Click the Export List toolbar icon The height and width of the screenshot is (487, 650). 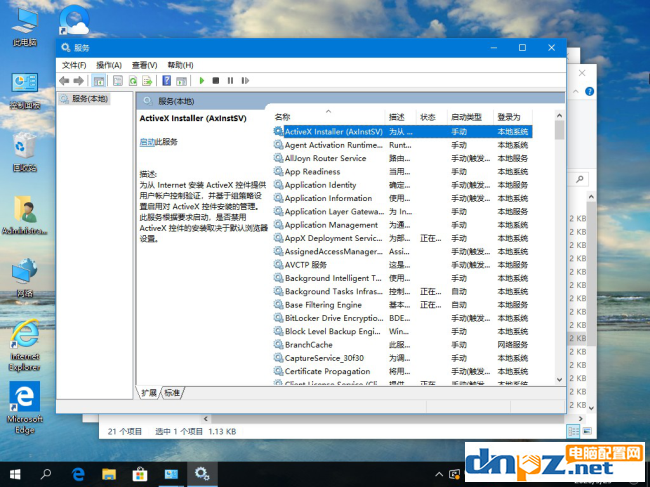(x=147, y=81)
